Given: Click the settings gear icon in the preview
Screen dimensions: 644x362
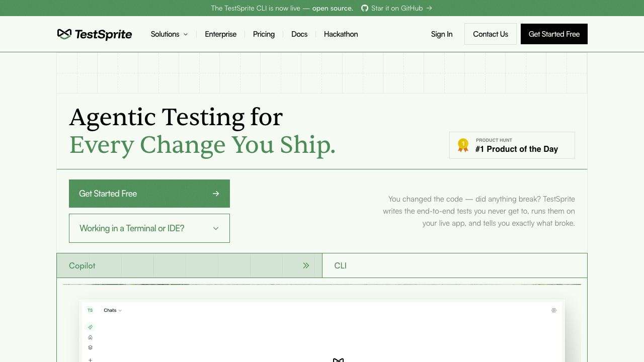Looking at the screenshot, I should coord(554,310).
